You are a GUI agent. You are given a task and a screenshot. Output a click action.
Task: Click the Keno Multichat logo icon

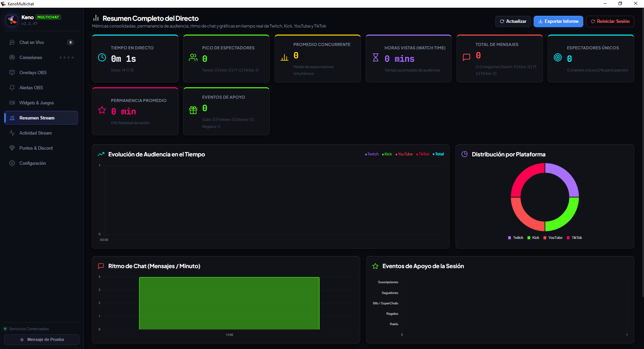(x=12, y=20)
